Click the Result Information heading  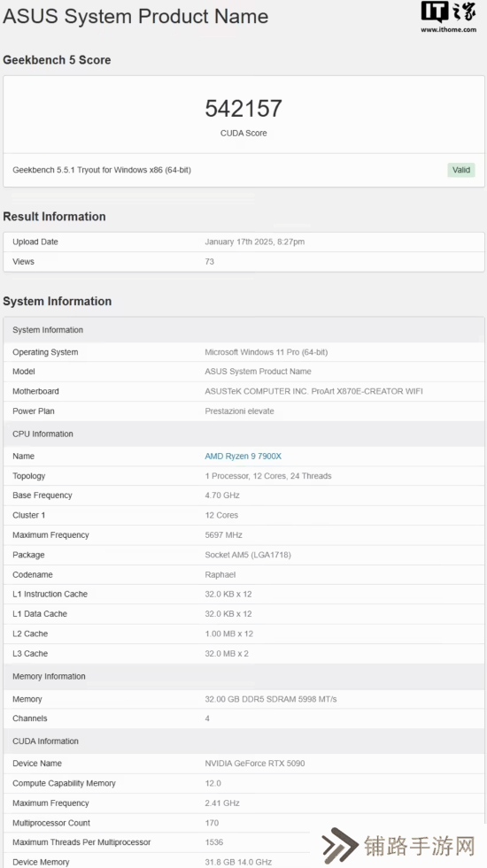click(x=54, y=217)
